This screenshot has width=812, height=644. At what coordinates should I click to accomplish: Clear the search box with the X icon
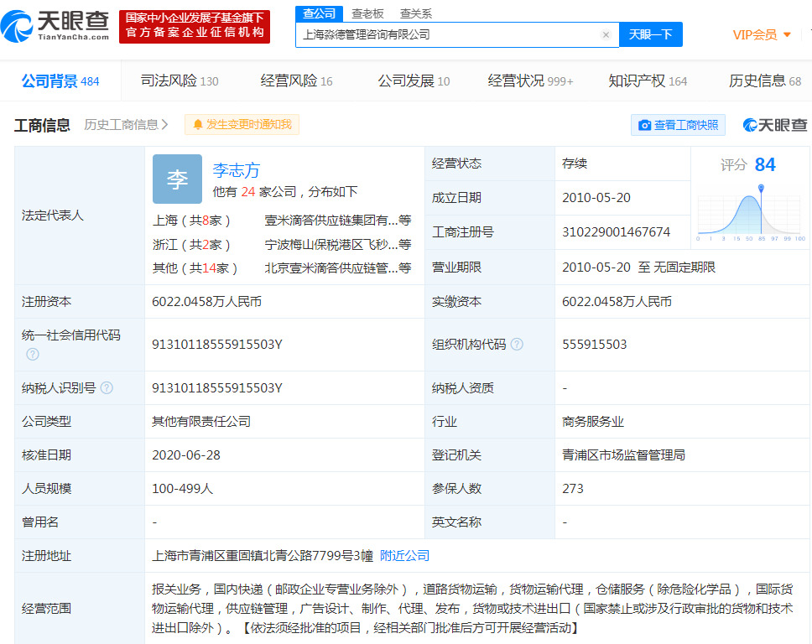tap(606, 34)
